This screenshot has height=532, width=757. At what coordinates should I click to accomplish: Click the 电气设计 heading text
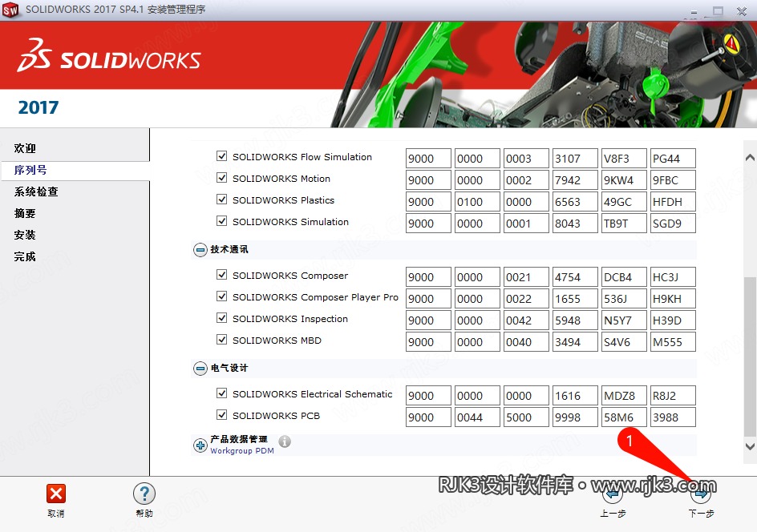coord(229,368)
